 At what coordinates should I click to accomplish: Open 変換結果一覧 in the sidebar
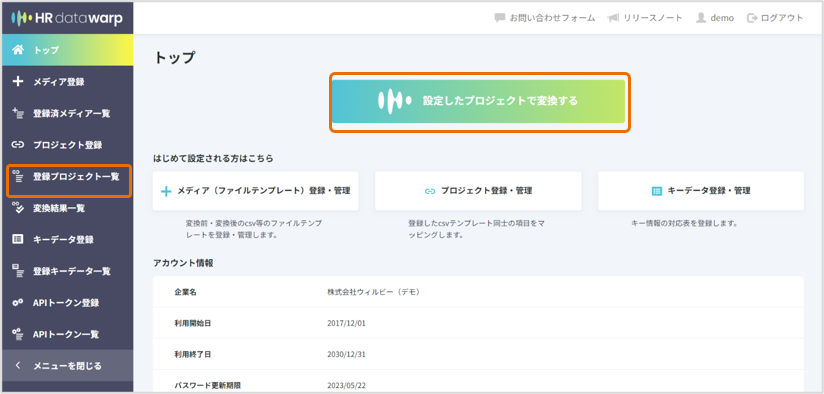[67, 208]
